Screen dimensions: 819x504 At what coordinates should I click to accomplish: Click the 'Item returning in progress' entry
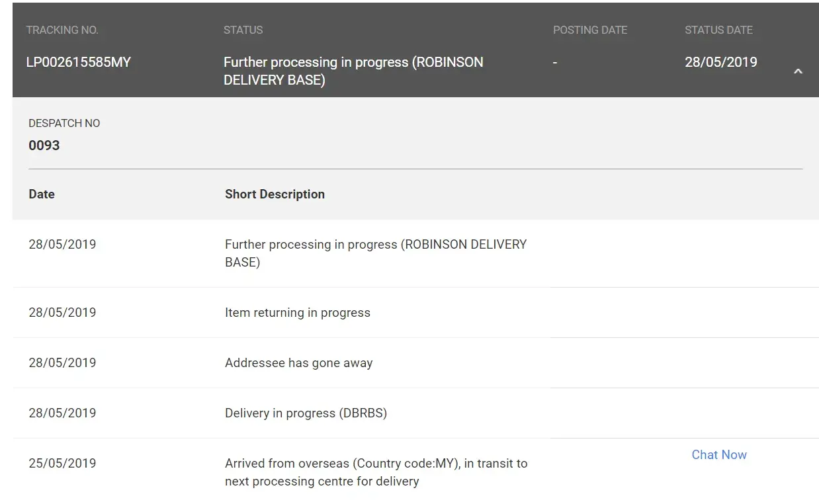[297, 312]
